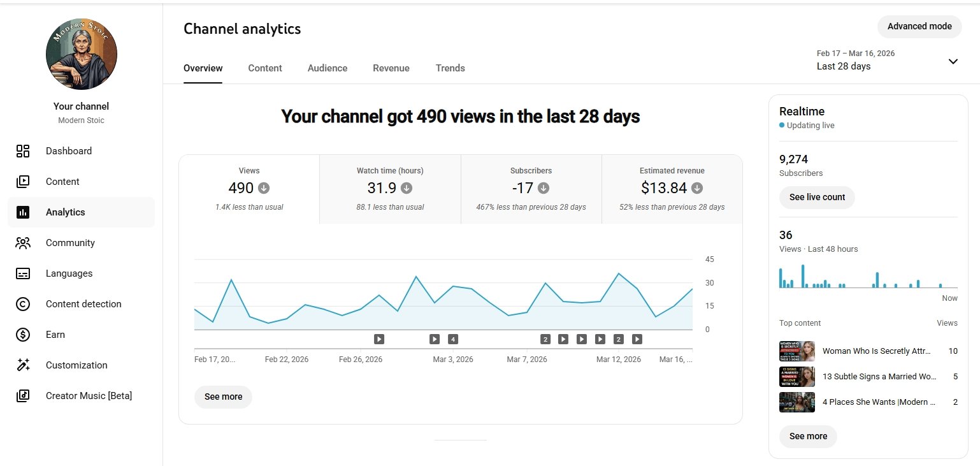
Task: Click See more below the views chart
Action: coord(223,397)
